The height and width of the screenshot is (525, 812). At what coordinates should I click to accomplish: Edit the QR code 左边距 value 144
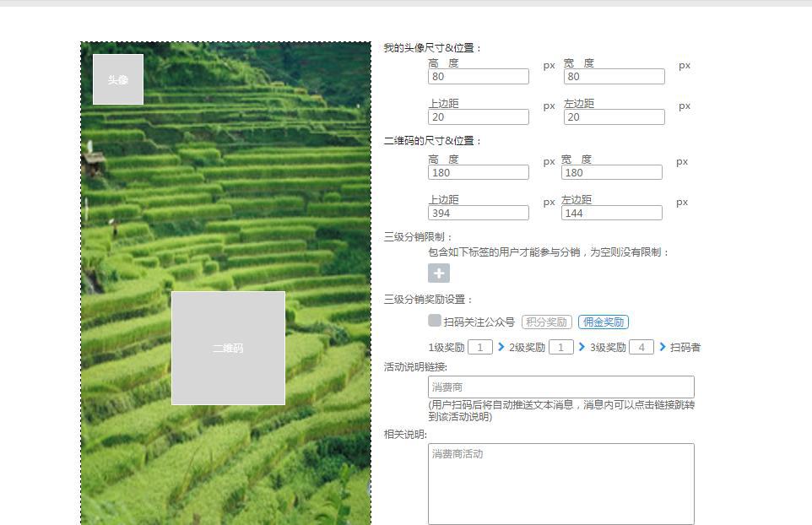[612, 213]
